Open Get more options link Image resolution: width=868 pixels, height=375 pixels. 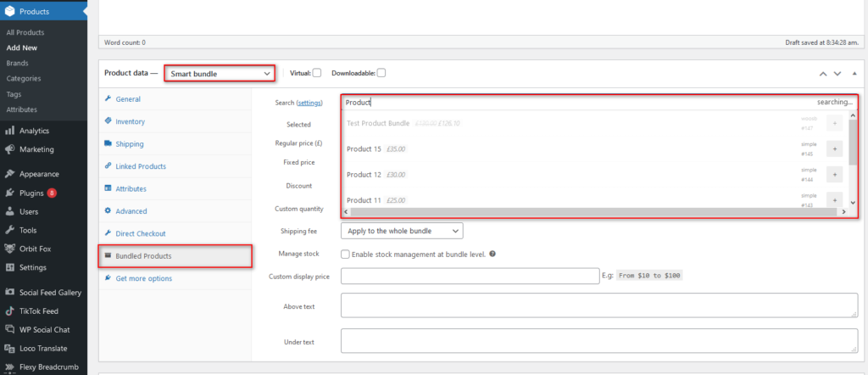(x=144, y=278)
